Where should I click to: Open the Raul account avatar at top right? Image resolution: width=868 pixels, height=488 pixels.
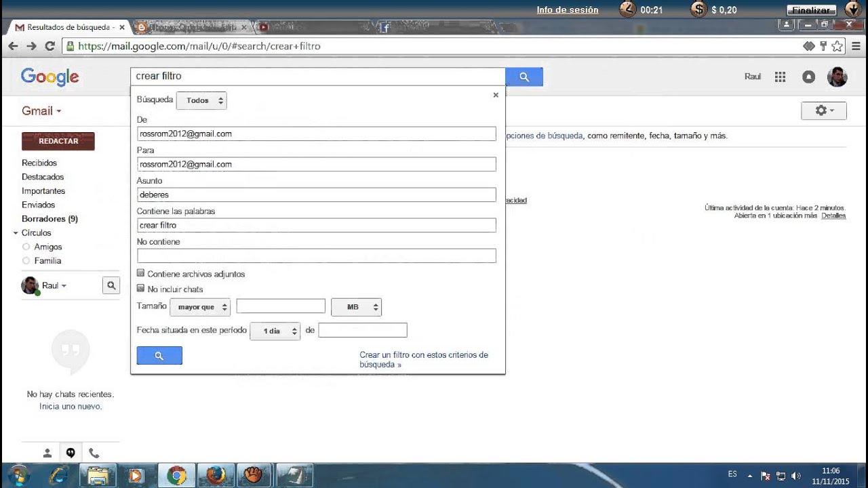(837, 77)
